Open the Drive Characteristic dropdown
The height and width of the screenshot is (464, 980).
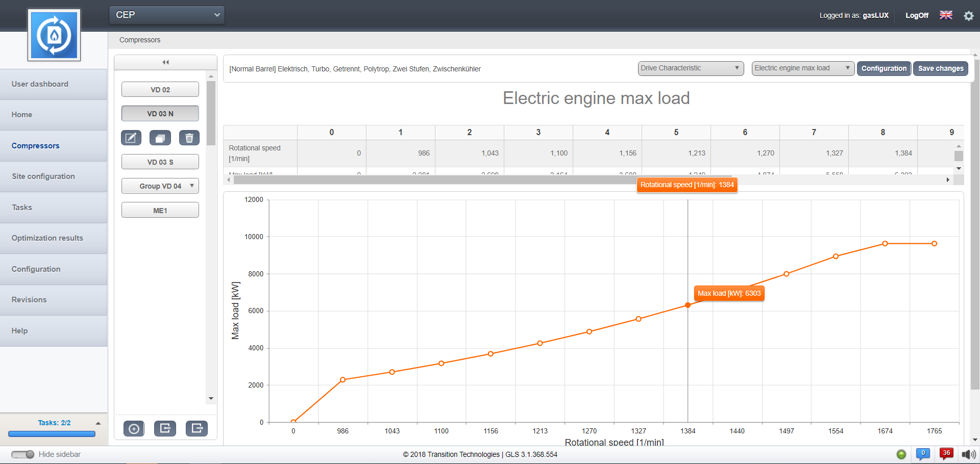(690, 68)
